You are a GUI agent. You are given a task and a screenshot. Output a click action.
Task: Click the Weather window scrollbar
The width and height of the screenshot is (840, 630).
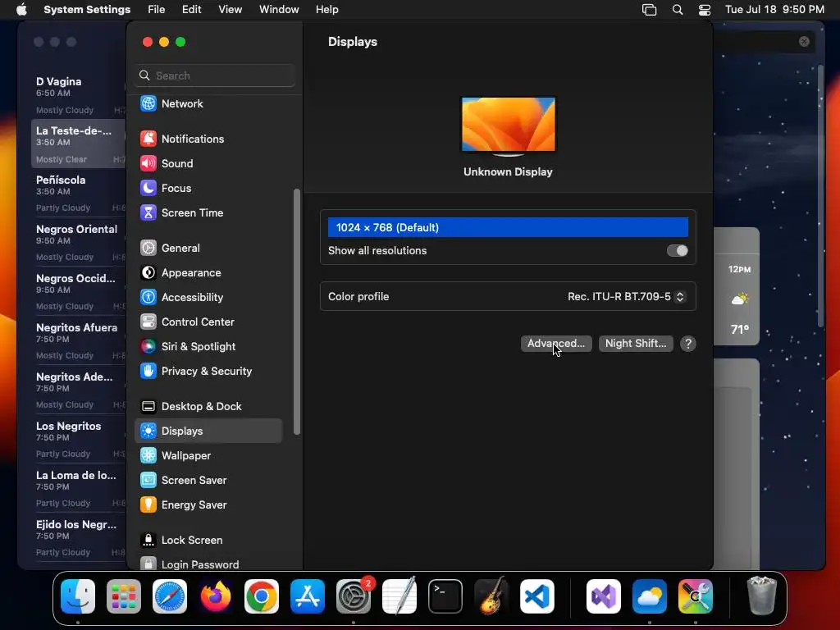[x=820, y=196]
